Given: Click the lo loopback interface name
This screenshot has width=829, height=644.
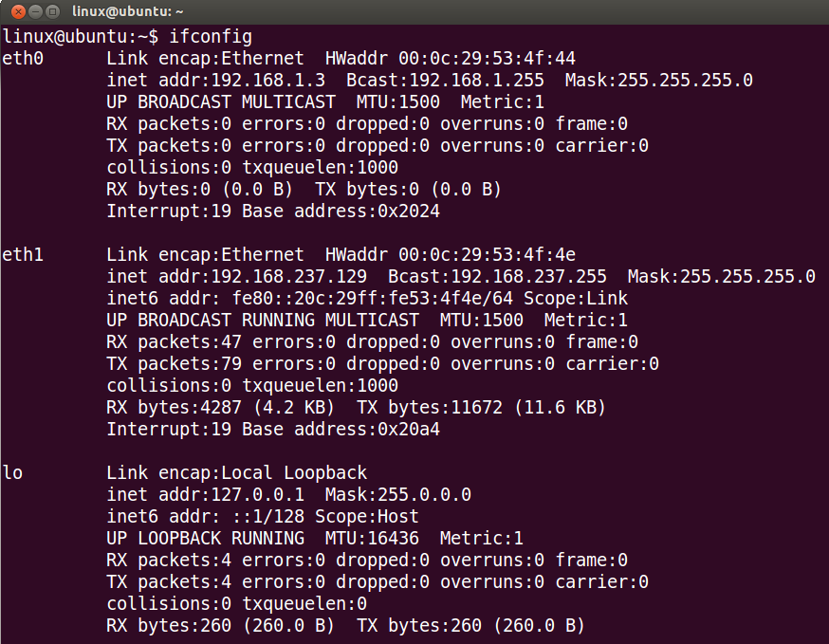Looking at the screenshot, I should pyautogui.click(x=12, y=472).
